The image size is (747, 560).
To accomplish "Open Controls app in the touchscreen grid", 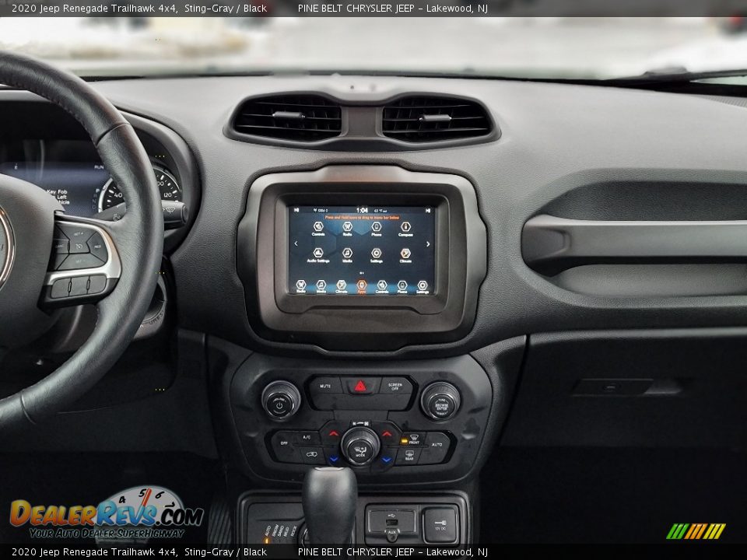I will click(318, 228).
